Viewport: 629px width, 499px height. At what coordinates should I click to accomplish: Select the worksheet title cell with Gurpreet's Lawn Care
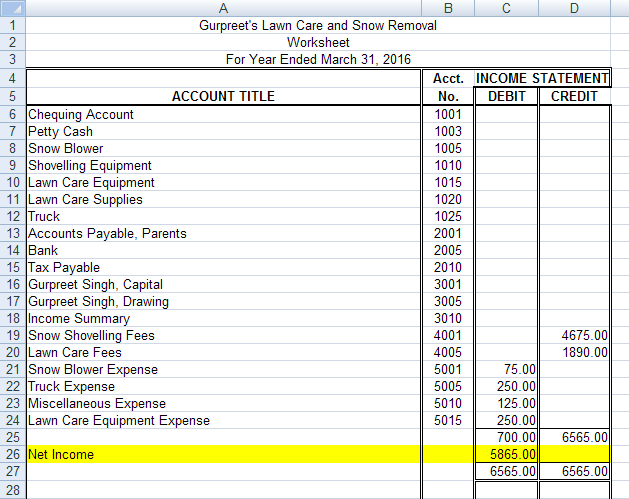318,26
